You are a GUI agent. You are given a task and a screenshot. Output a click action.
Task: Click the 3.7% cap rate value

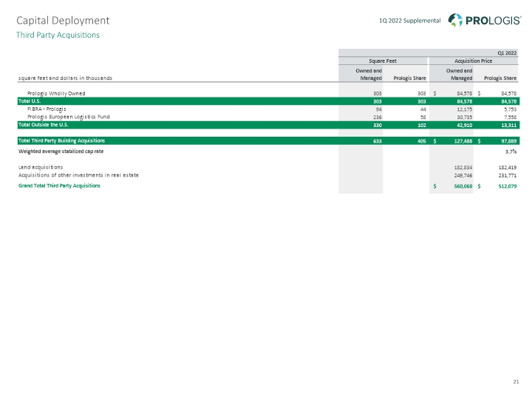(511, 151)
